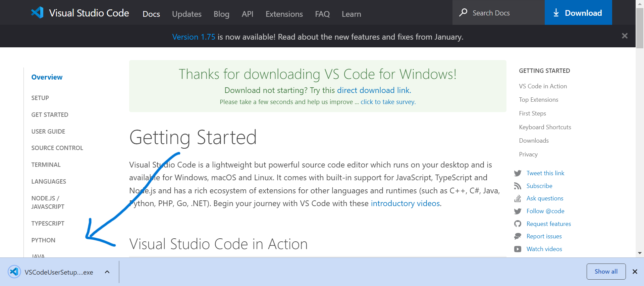Click the Twitter bird beside Tweet this link
This screenshot has height=286, width=644.
click(x=518, y=173)
